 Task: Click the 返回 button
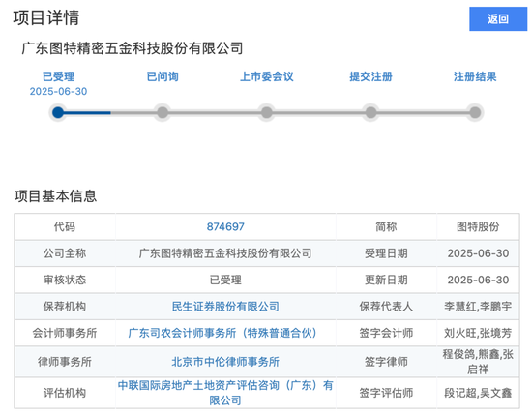[x=498, y=19]
